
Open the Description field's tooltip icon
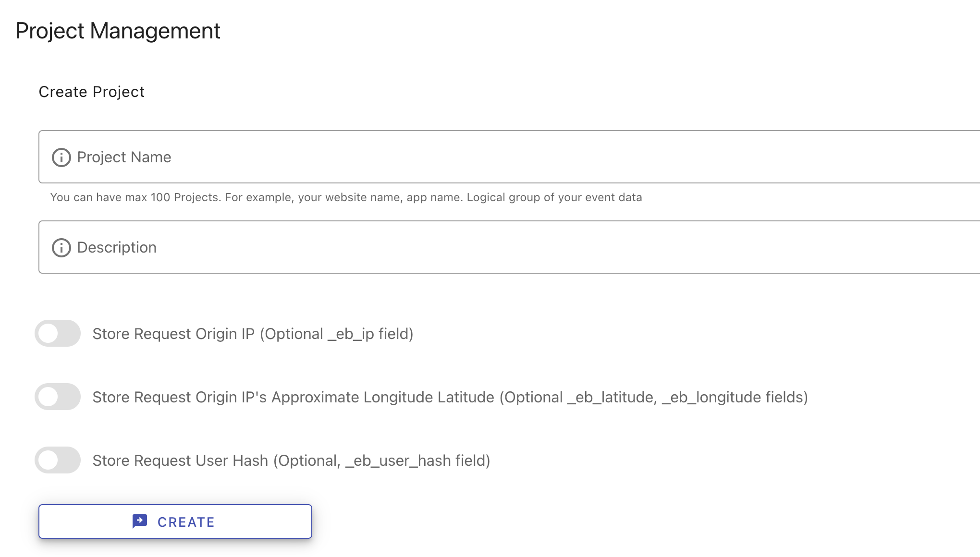61,248
